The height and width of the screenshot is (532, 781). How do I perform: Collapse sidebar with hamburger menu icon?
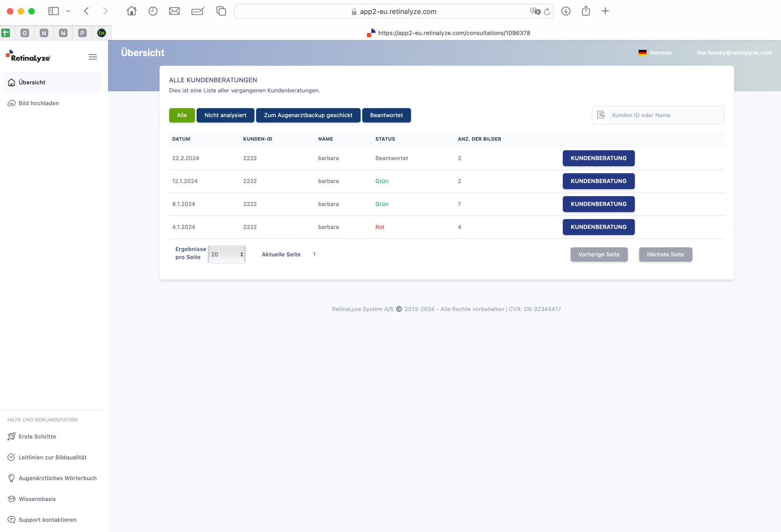click(93, 57)
